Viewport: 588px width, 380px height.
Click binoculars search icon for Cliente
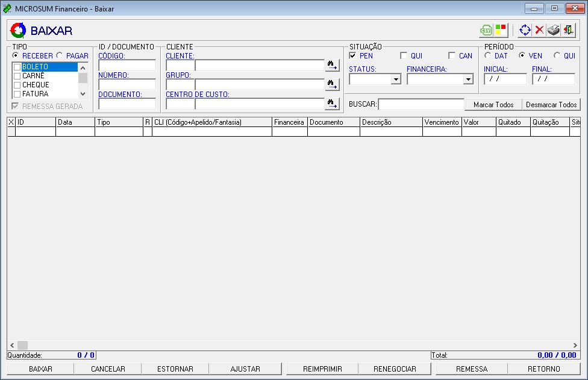coord(333,65)
